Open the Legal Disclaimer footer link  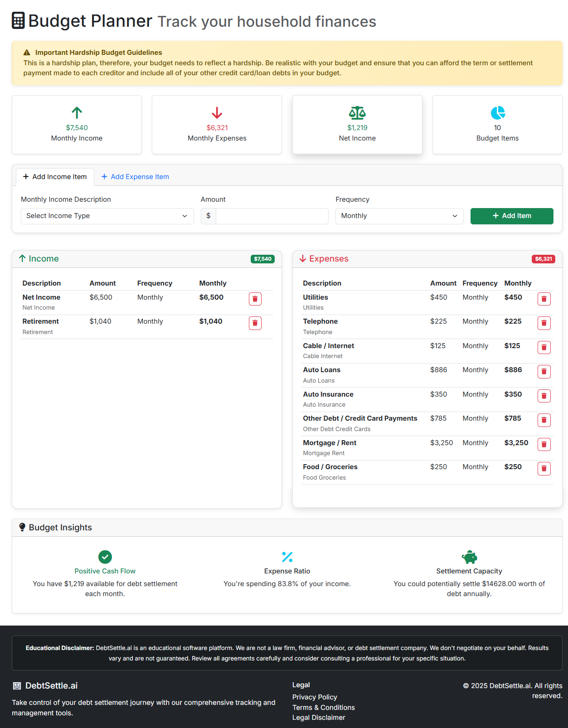click(319, 718)
